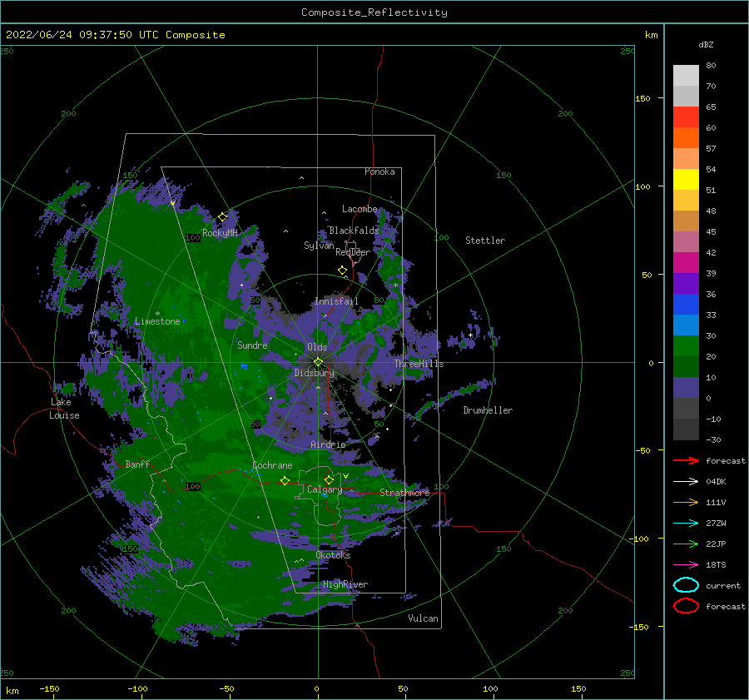Click the RockyMH label

220,233
